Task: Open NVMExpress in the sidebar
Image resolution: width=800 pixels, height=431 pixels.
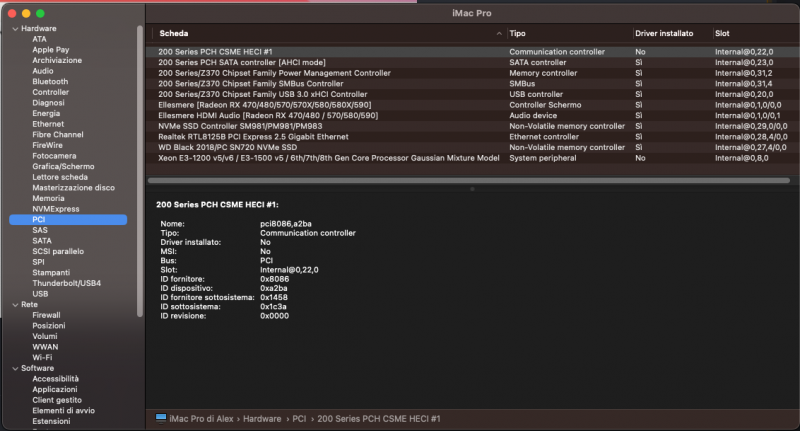Action: (56, 209)
